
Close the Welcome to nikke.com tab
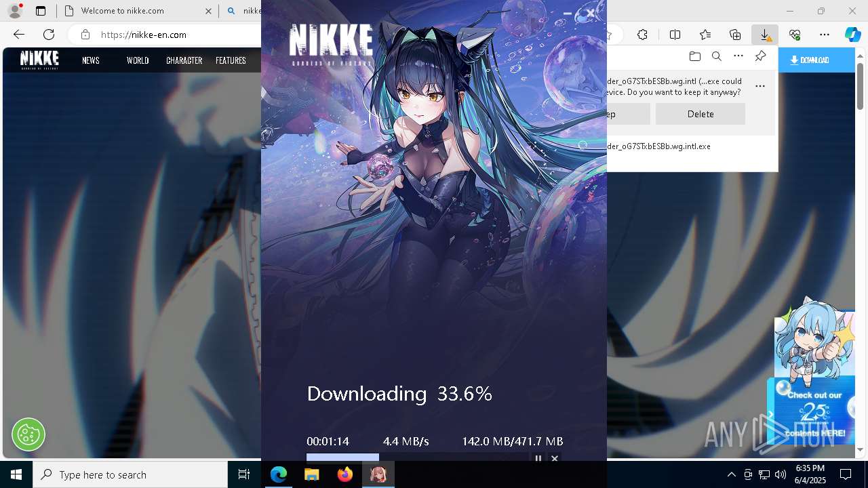(x=208, y=11)
